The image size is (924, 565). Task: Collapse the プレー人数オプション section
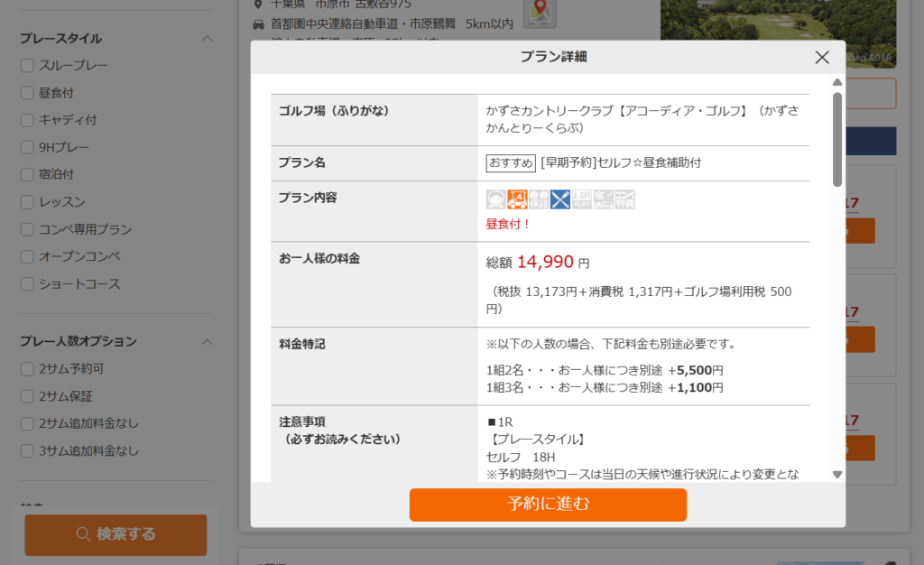[x=207, y=341]
